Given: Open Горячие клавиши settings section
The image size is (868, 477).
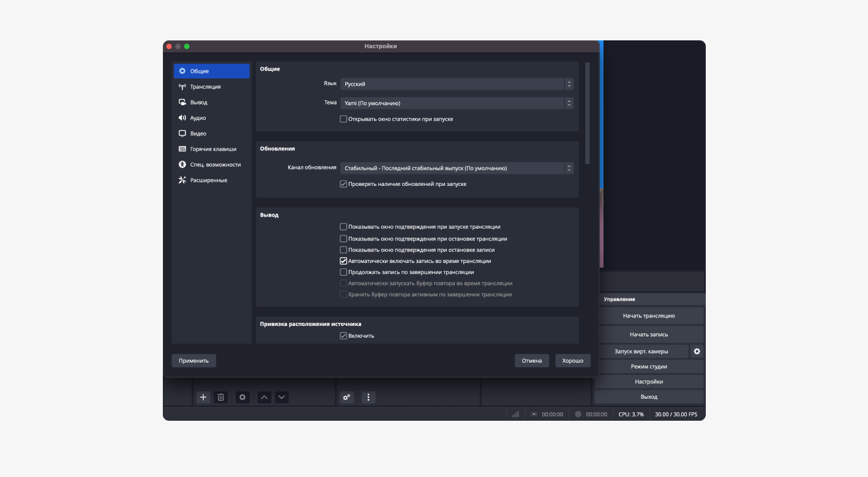Looking at the screenshot, I should coord(211,149).
